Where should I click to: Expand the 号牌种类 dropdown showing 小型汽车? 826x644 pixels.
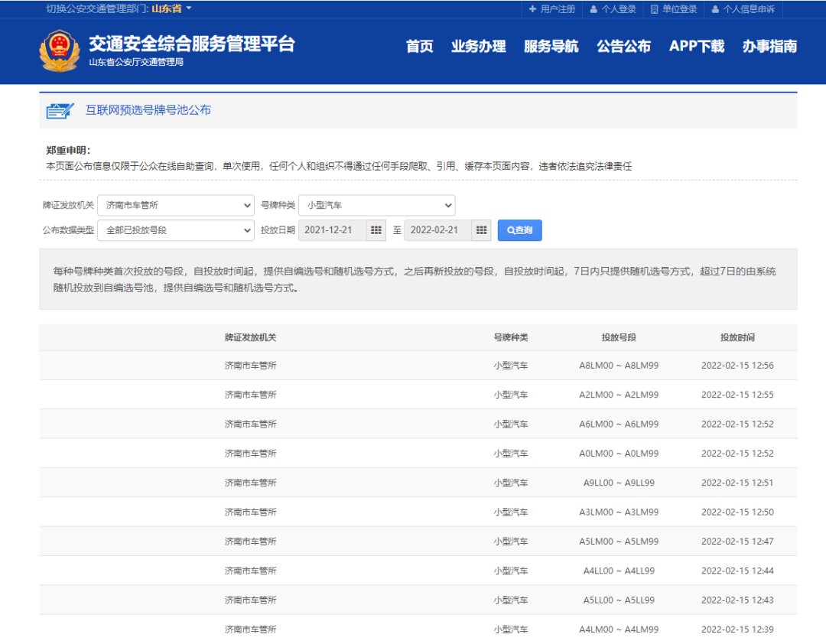point(376,205)
